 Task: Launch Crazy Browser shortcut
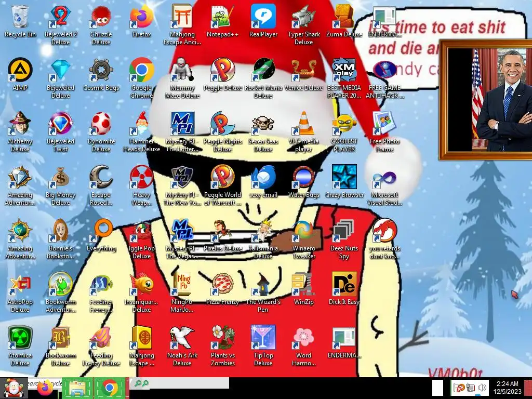344,182
